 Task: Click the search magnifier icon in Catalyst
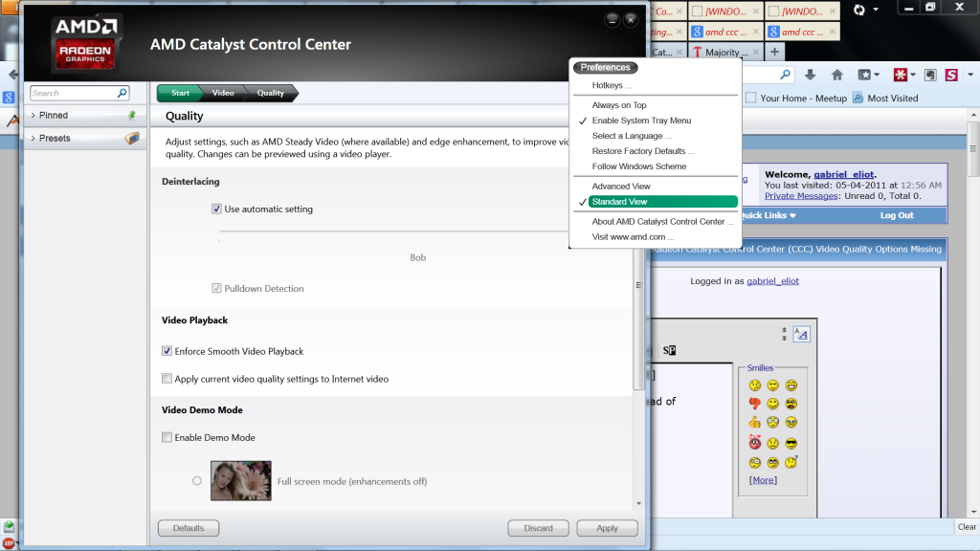tap(122, 93)
